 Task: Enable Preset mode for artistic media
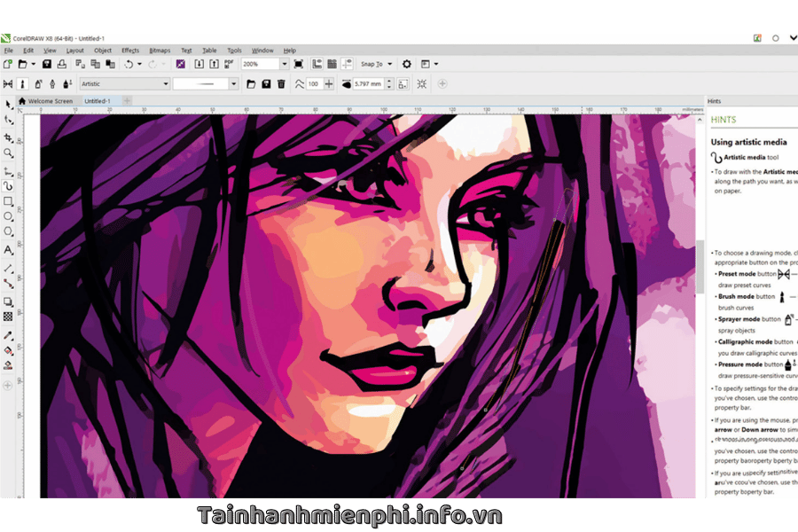click(x=8, y=84)
